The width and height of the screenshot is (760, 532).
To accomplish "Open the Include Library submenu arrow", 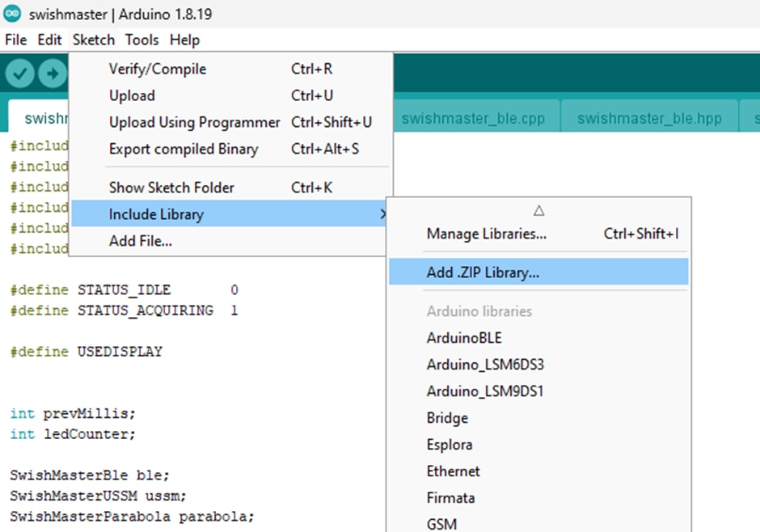I will 382,213.
